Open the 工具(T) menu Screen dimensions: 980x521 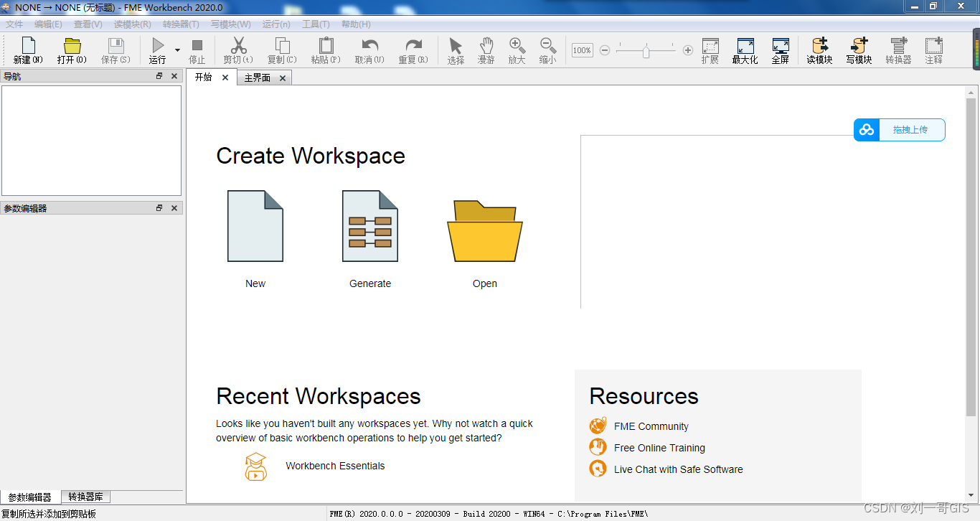point(316,24)
